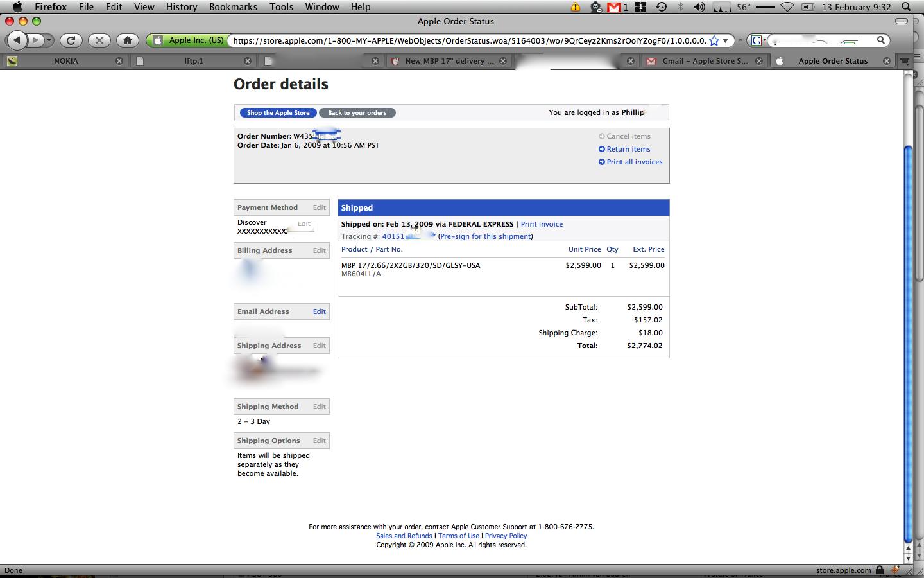924x578 pixels.
Task: Click the status bar padlock security icon
Action: tap(880, 570)
